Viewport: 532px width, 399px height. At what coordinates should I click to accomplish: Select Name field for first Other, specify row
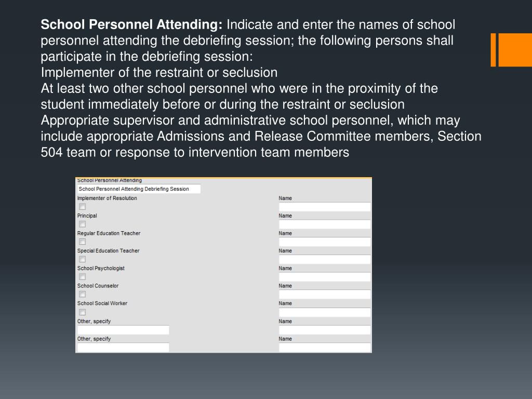pyautogui.click(x=325, y=330)
